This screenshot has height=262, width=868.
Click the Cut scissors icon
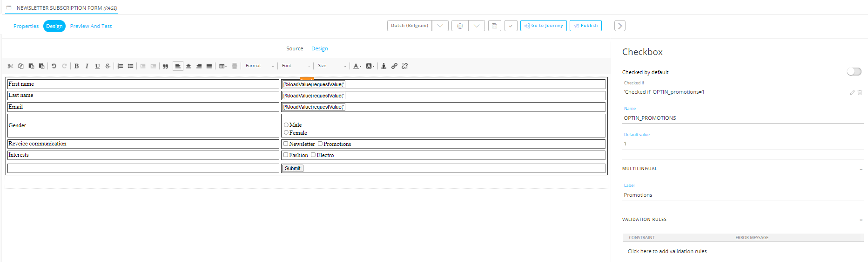point(10,66)
